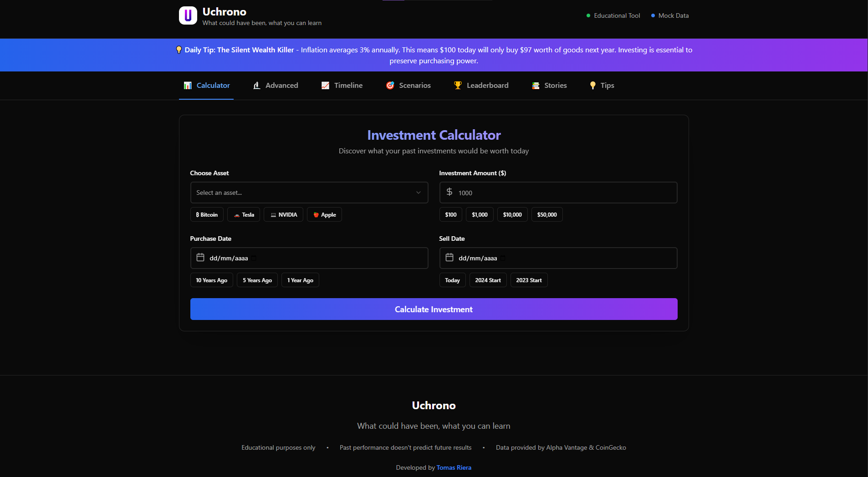Open the Tomas Riera developer link

(x=454, y=467)
